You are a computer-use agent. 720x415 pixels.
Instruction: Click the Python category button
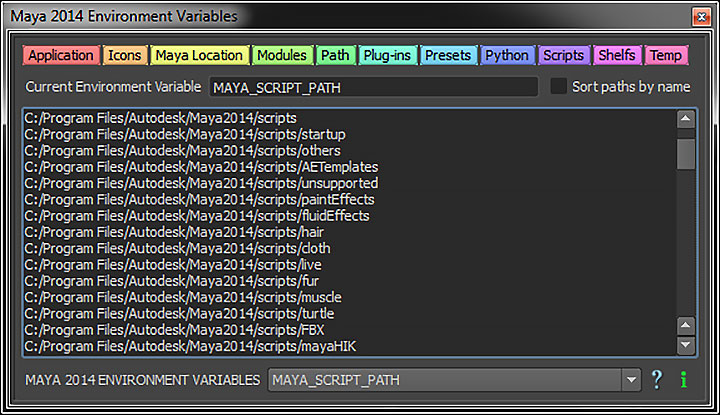pyautogui.click(x=507, y=56)
